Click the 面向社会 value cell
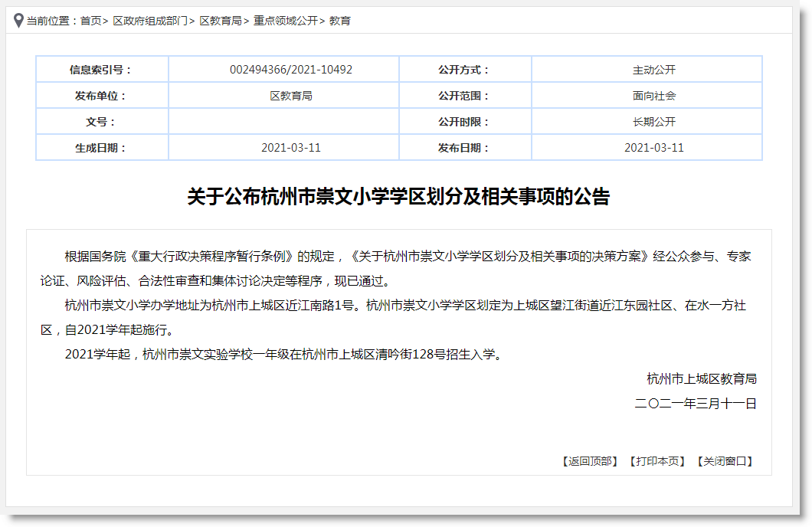This screenshot has width=812, height=527. [x=647, y=96]
